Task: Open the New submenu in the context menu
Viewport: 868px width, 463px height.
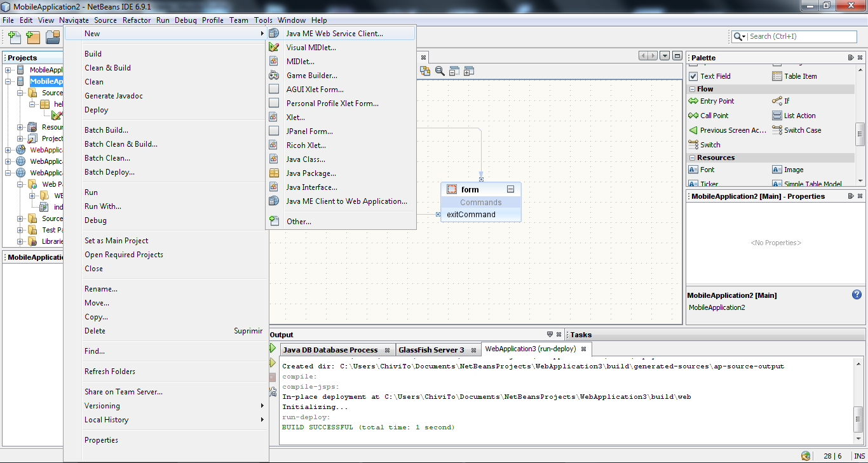Action: click(x=166, y=34)
